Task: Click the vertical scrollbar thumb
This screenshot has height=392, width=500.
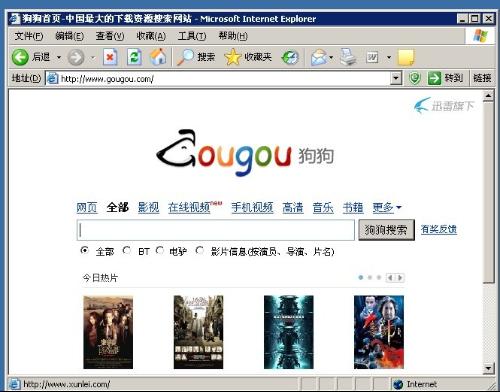Action: click(488, 193)
